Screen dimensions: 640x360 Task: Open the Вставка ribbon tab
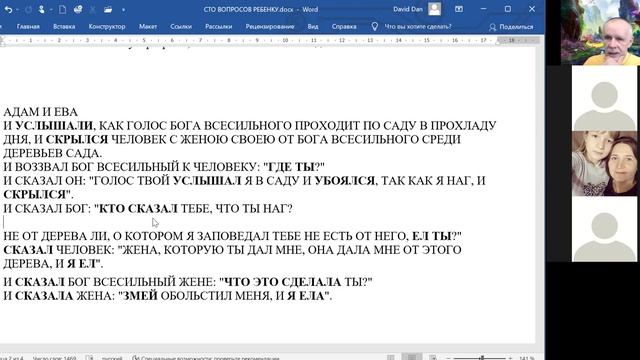point(64,27)
